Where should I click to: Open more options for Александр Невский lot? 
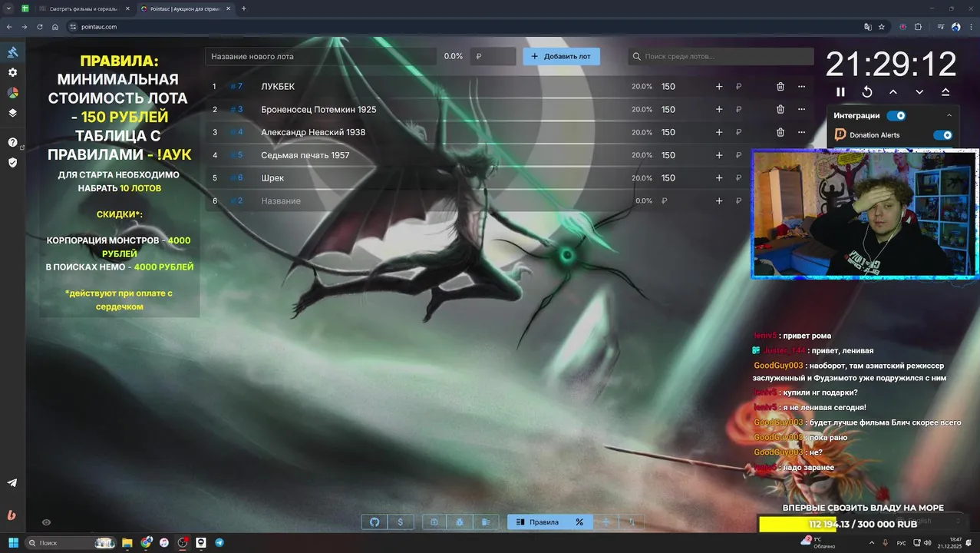801,132
